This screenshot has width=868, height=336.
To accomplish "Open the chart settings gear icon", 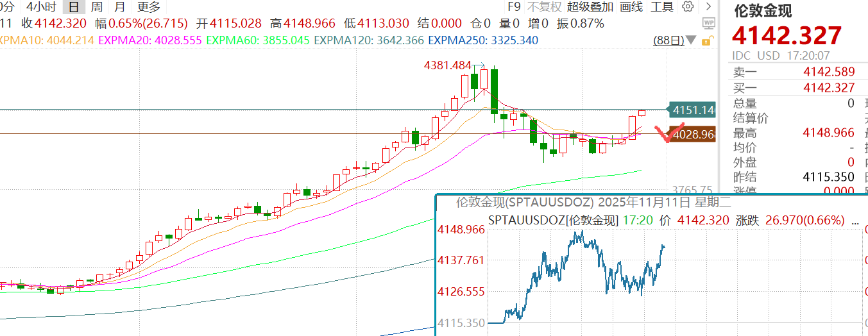I will 688,7.
